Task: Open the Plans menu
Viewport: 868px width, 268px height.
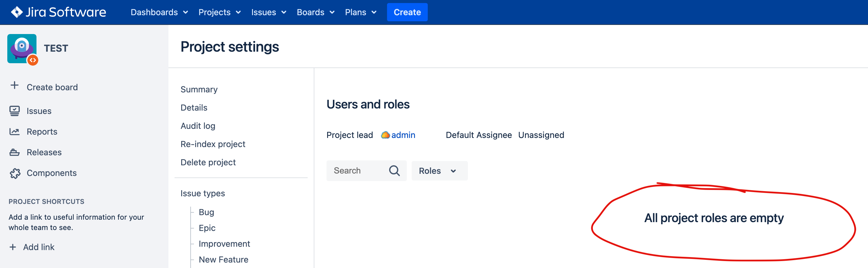Action: point(360,12)
